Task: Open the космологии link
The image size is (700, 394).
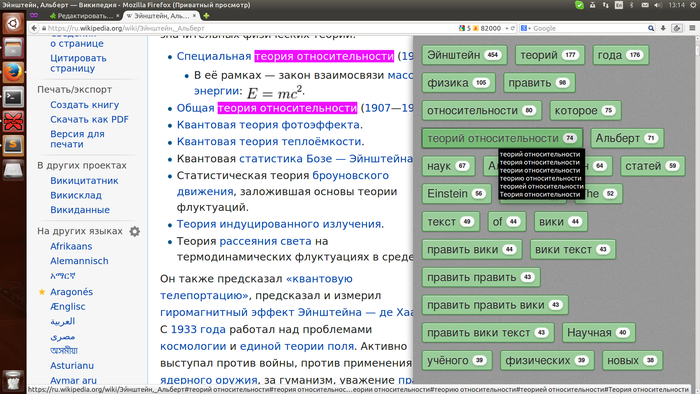Action: click(193, 346)
